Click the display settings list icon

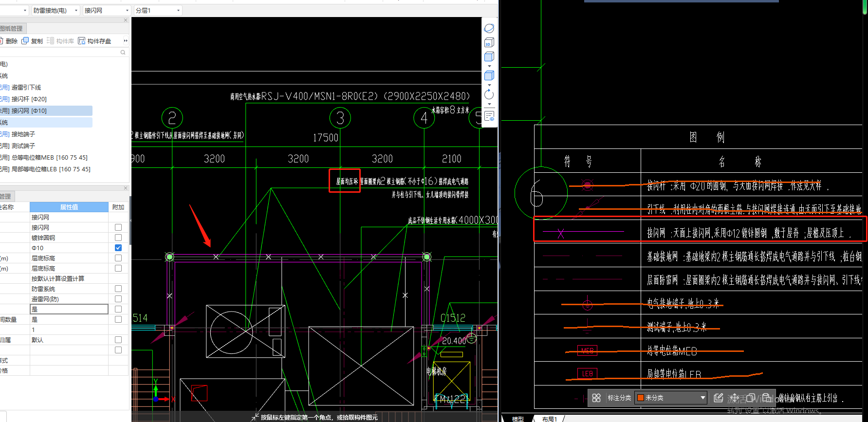(x=489, y=116)
